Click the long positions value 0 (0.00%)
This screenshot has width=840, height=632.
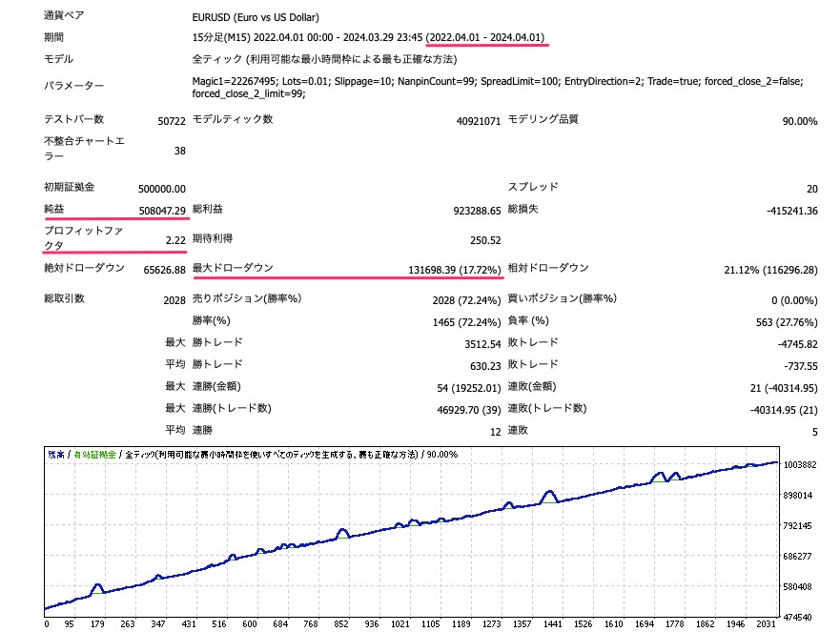pyautogui.click(x=794, y=300)
